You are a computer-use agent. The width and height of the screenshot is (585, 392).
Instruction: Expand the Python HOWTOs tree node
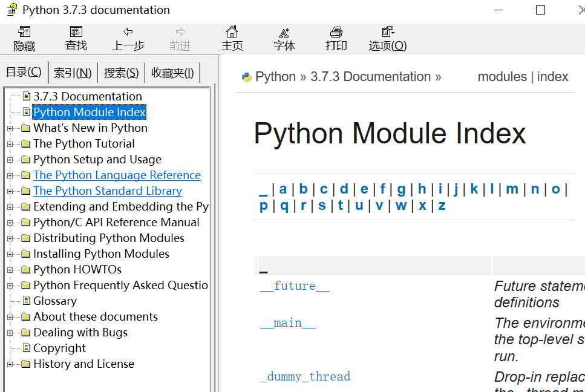10,270
